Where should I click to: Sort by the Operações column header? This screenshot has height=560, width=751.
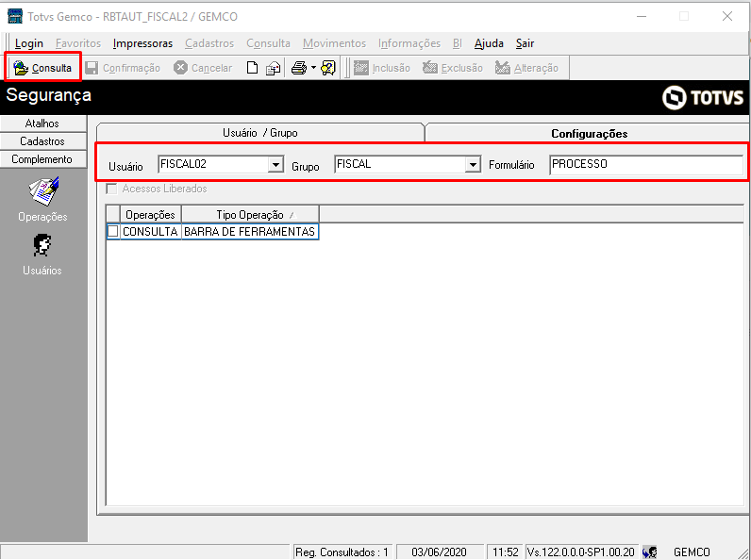point(150,214)
